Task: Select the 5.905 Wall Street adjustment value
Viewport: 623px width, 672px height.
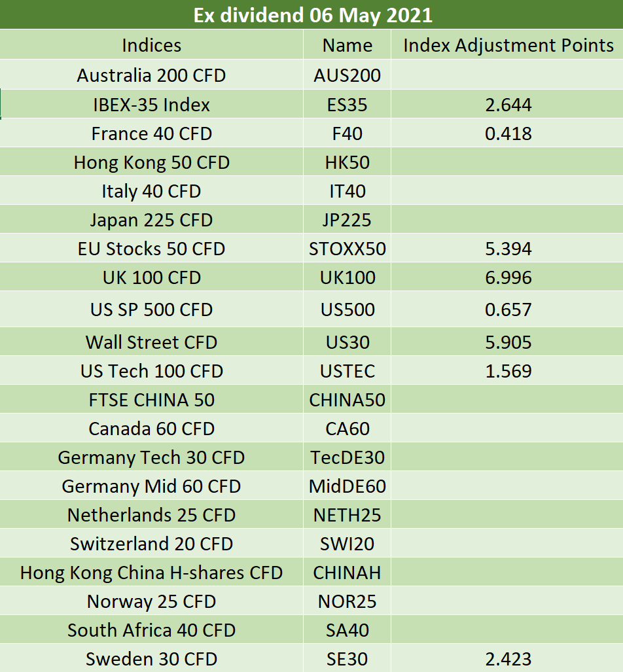Action: click(x=507, y=342)
